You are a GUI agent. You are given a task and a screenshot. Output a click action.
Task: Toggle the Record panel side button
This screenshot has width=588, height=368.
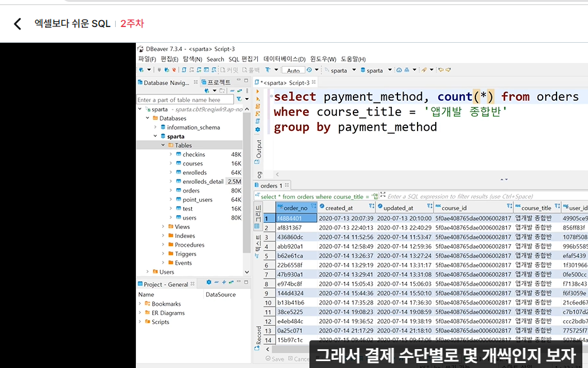pyautogui.click(x=258, y=338)
